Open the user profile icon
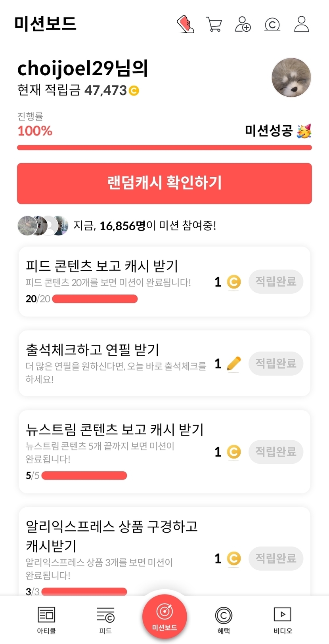Screen dimensions: 329x644 (x=302, y=24)
